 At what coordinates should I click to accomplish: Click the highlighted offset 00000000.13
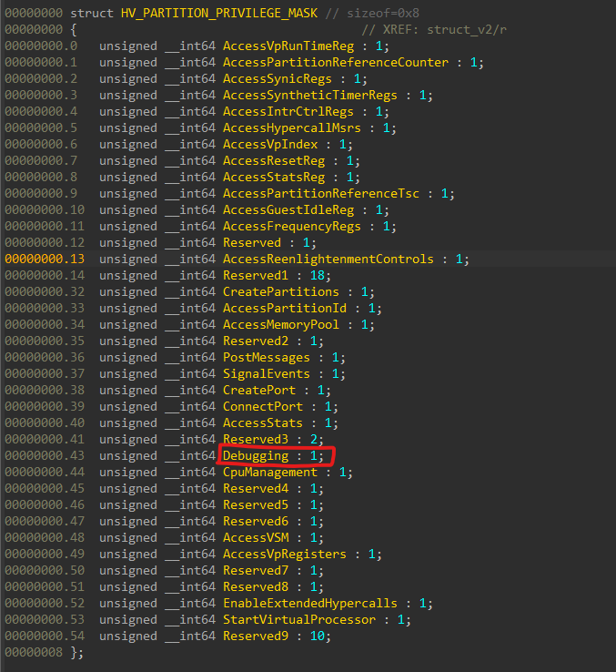(40, 259)
